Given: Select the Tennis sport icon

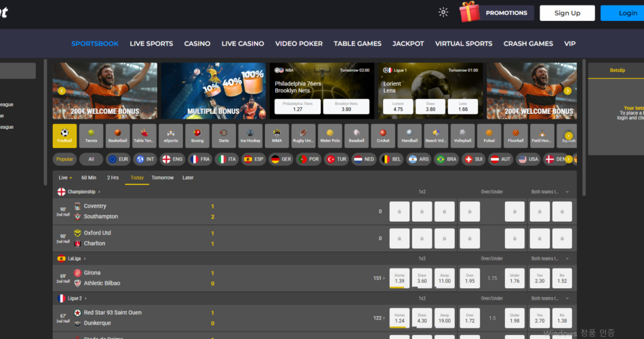Looking at the screenshot, I should point(91,136).
